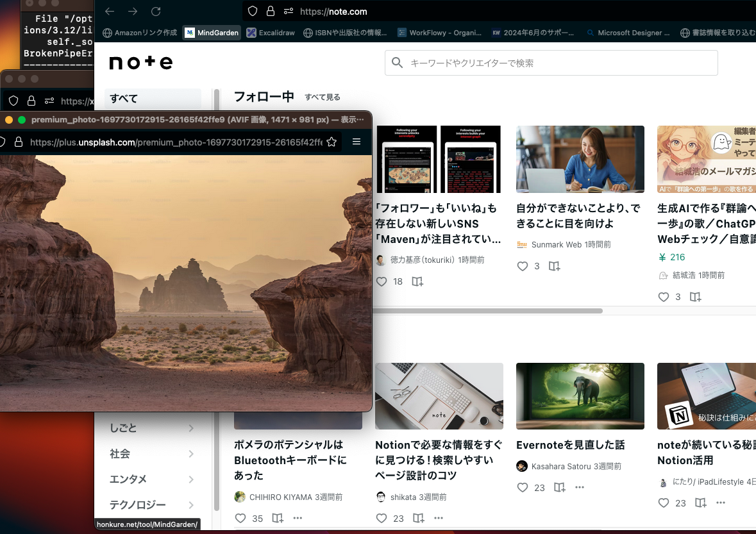The image size is (756, 534).
Task: Reload the note.com page
Action: (156, 11)
